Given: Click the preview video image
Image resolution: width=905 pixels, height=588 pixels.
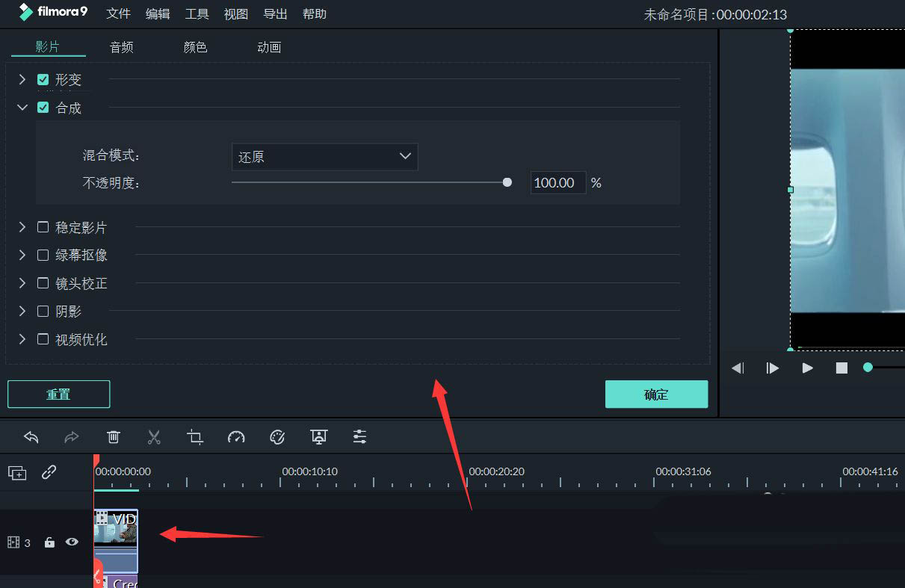Looking at the screenshot, I should [847, 191].
